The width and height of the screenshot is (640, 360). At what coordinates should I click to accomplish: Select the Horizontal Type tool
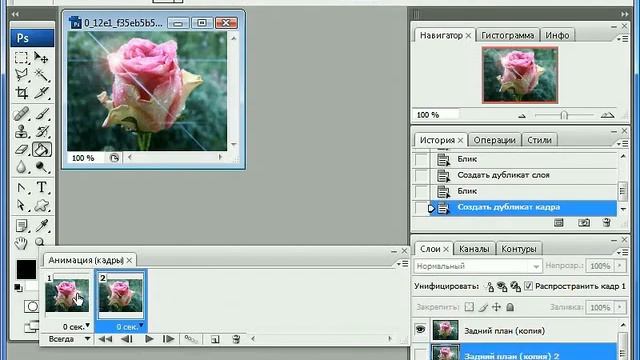41,188
